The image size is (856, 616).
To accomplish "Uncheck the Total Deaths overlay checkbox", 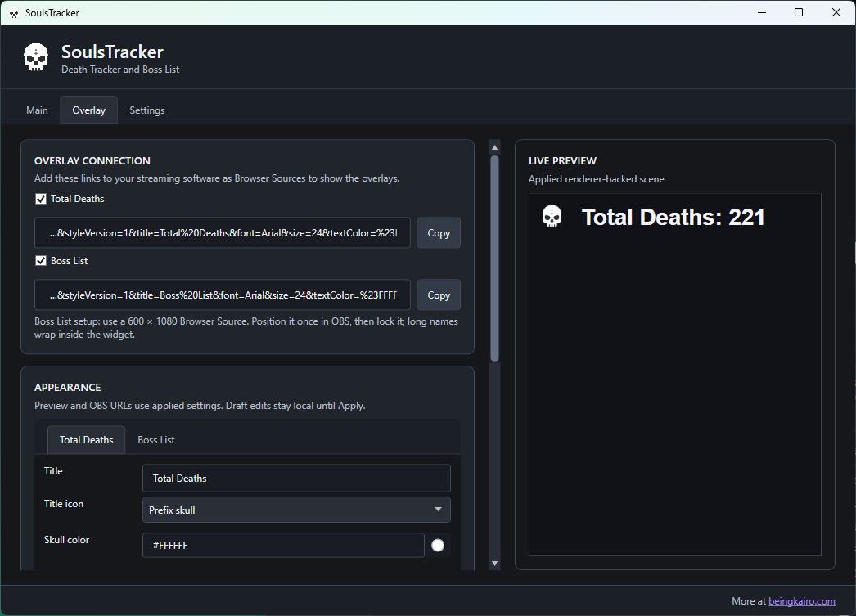I will 41,199.
